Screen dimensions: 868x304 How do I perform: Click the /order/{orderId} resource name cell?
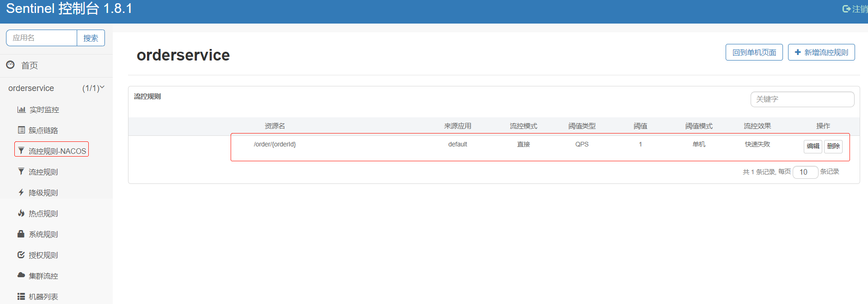[x=275, y=144]
